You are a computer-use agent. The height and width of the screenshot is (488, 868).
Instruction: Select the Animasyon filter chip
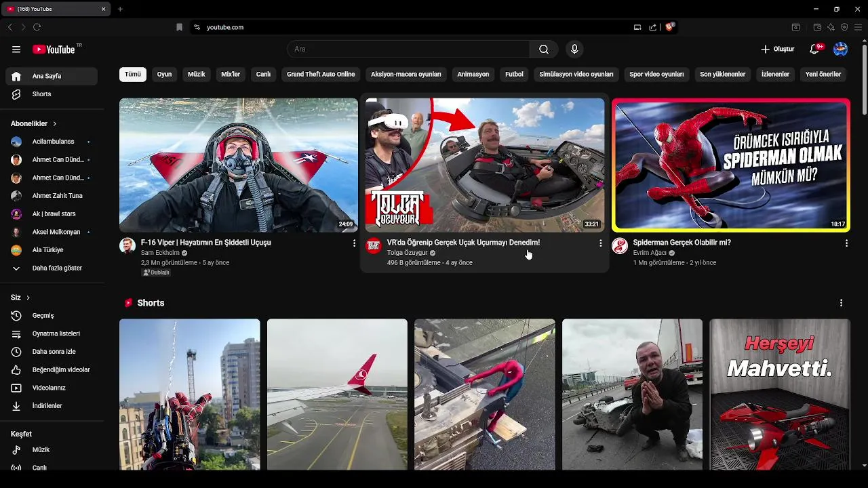click(473, 75)
